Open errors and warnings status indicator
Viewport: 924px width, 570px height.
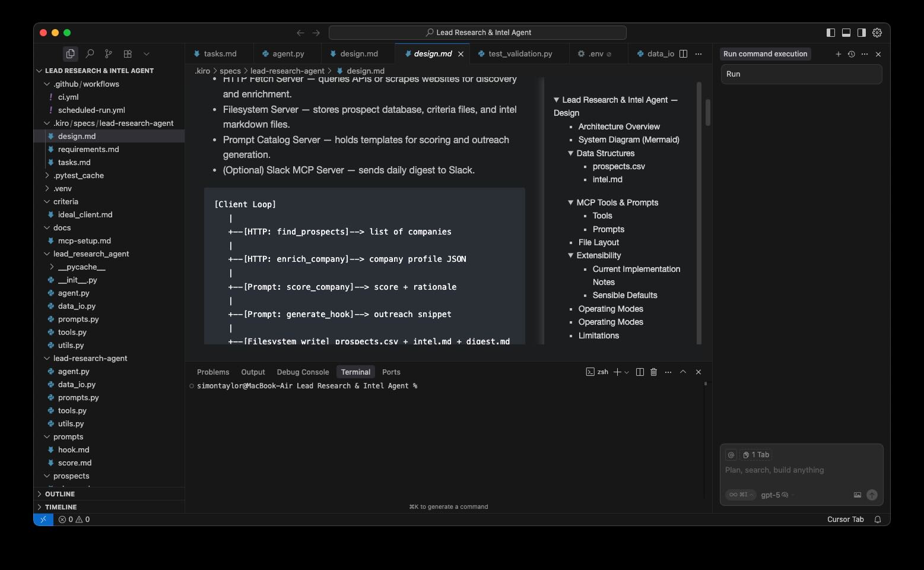(x=74, y=520)
